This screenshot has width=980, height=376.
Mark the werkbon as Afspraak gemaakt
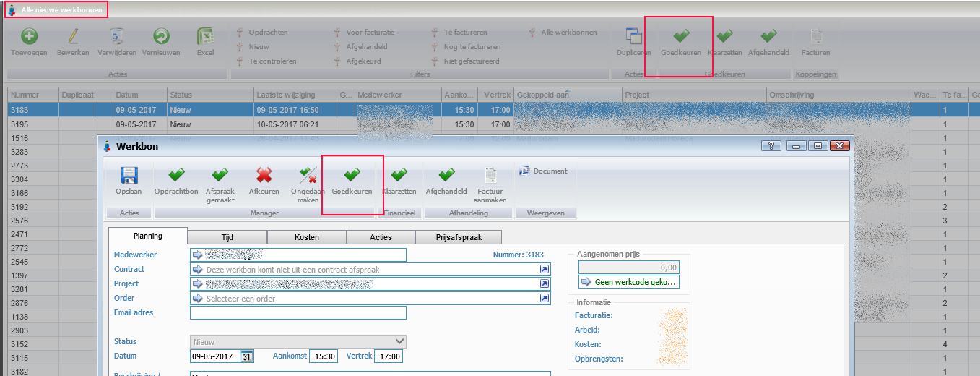pos(220,176)
